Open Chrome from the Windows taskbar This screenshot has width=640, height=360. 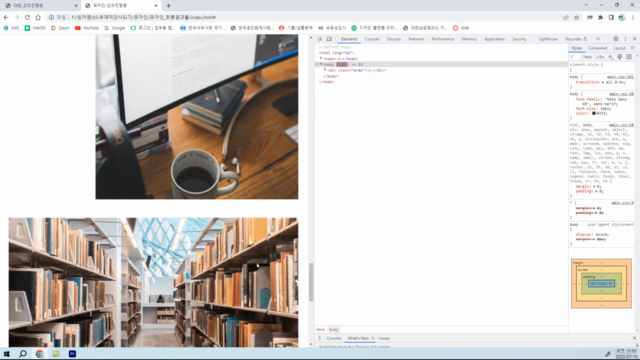(40, 354)
